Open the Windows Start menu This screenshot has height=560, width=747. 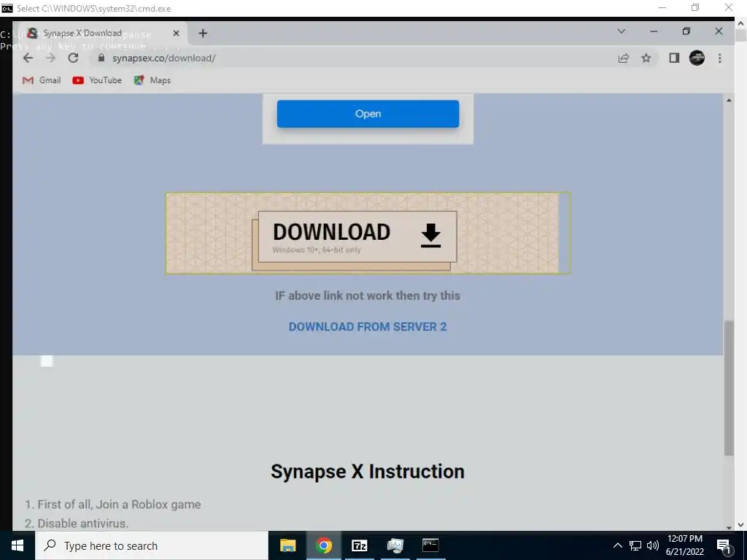[18, 545]
